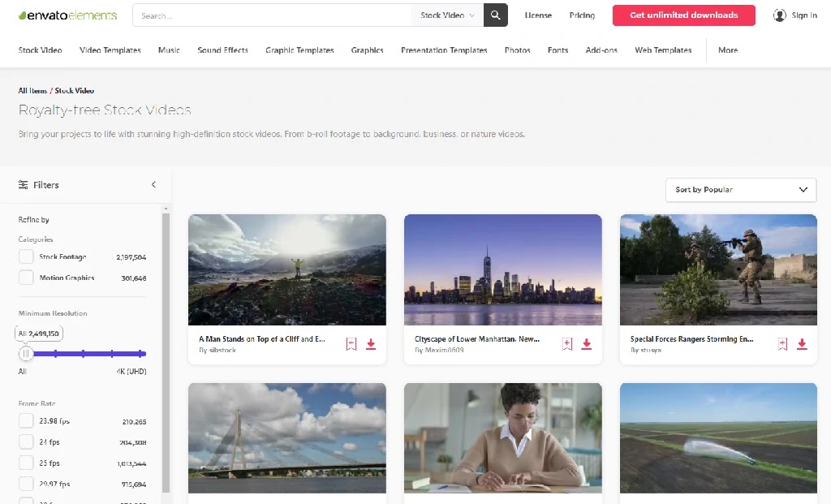The height and width of the screenshot is (504, 831).
Task: Open the cable bridge video thumbnail
Action: pos(286,438)
